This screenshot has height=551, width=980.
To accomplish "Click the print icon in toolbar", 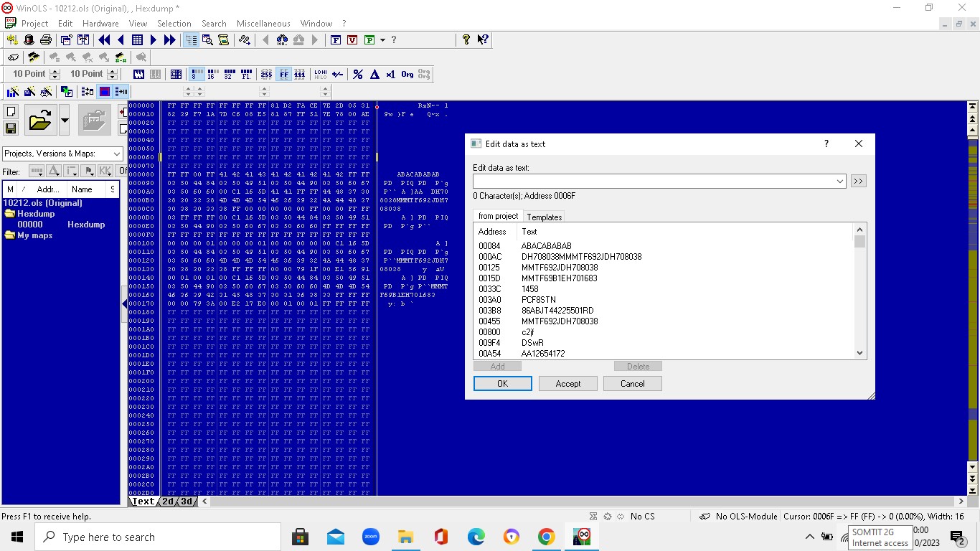I will click(x=45, y=40).
